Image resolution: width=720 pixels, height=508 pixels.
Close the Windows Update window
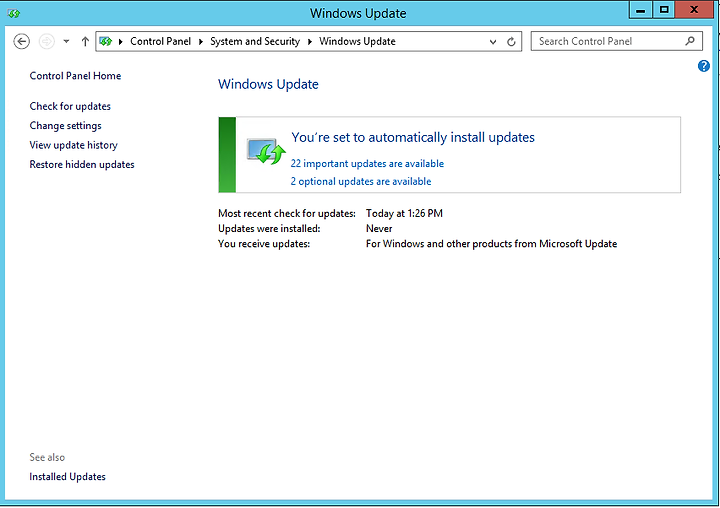coord(694,10)
